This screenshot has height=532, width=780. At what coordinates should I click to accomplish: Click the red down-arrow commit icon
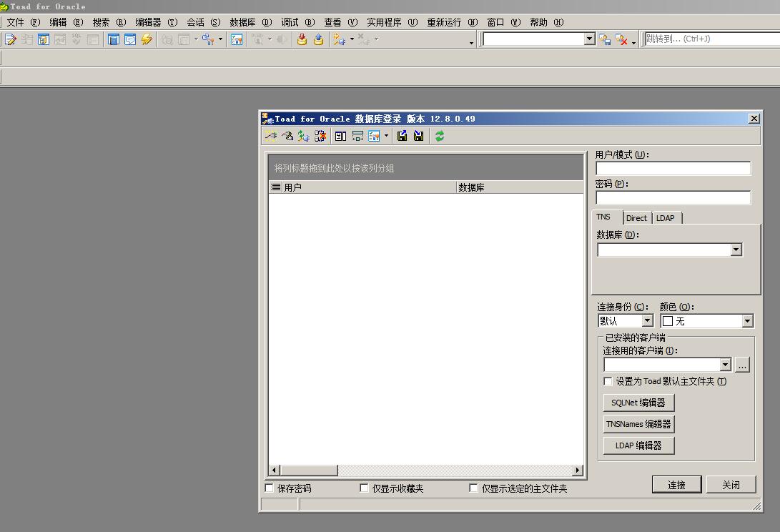[302, 39]
